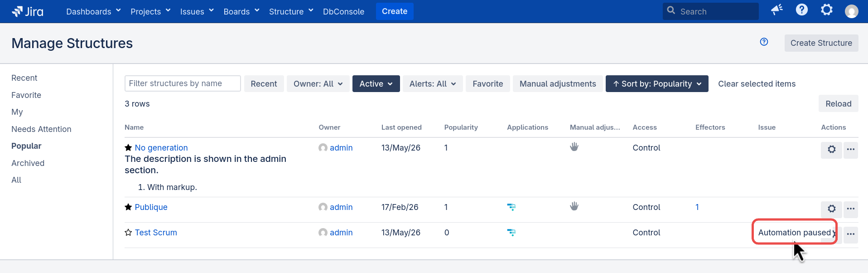Open Jira administration gear menu
This screenshot has height=273, width=868.
(827, 10)
